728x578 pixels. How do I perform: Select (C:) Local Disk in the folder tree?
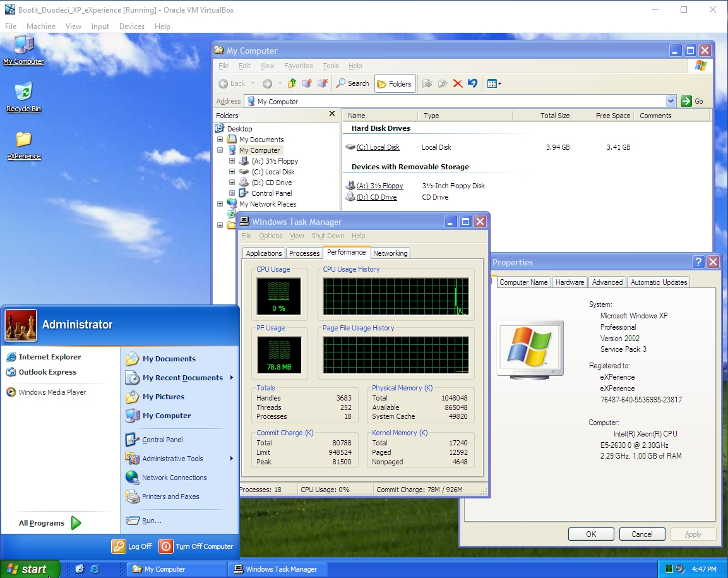pos(273,172)
